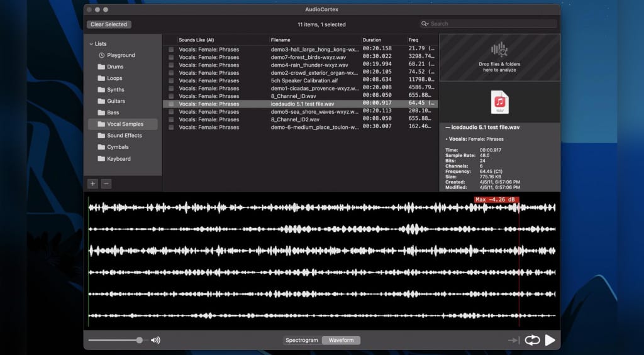Sort by Filename column header
644x355 pixels.
click(280, 40)
